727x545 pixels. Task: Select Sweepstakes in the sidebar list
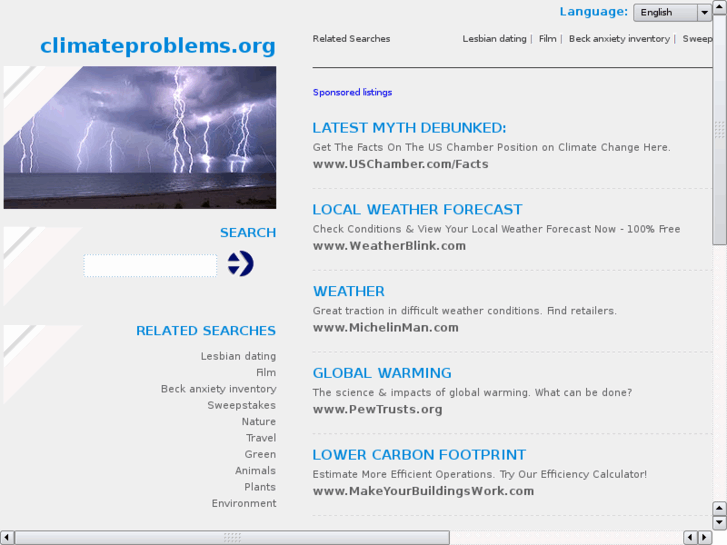point(242,405)
